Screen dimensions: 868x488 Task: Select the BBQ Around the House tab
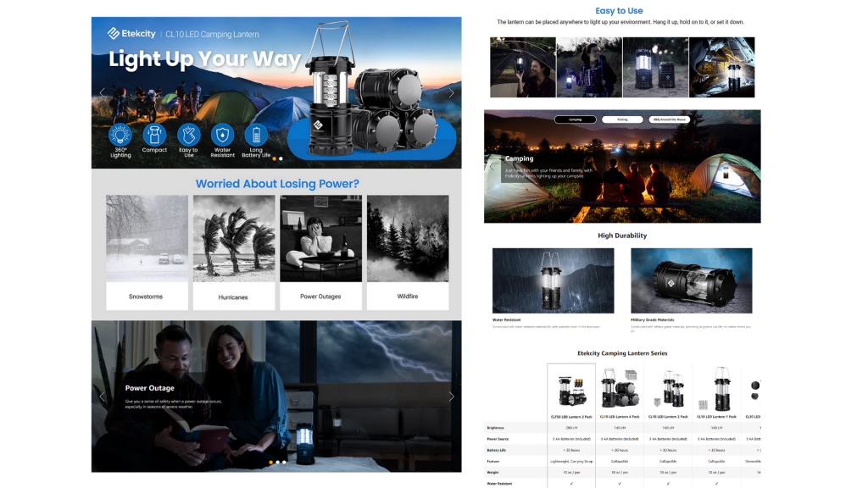(670, 119)
